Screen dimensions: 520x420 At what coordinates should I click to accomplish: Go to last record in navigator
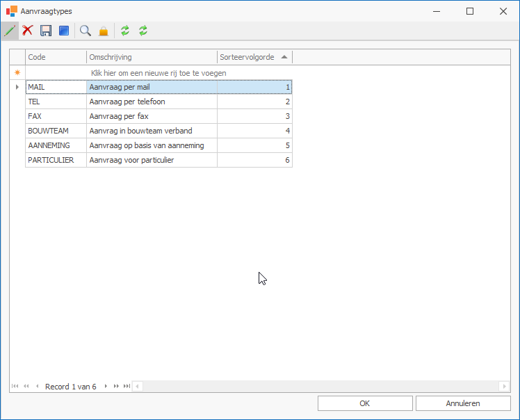tap(127, 386)
